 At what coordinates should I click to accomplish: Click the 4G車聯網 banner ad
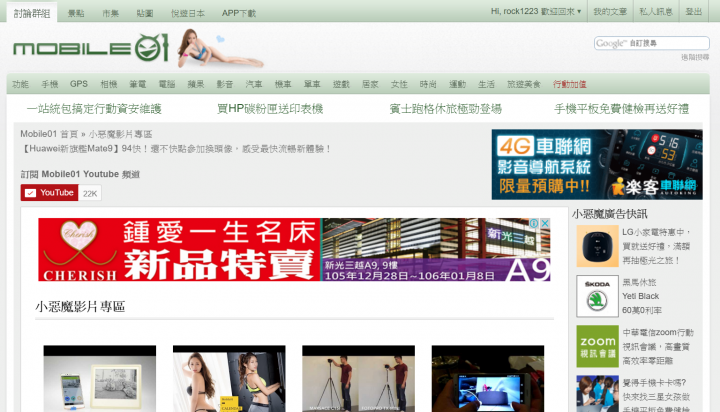[x=597, y=164]
